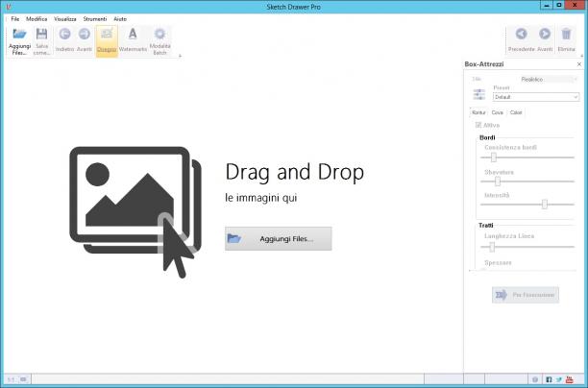Screen dimensions: 588x388
Task: Select the Disegno sketch tool
Action: click(107, 41)
